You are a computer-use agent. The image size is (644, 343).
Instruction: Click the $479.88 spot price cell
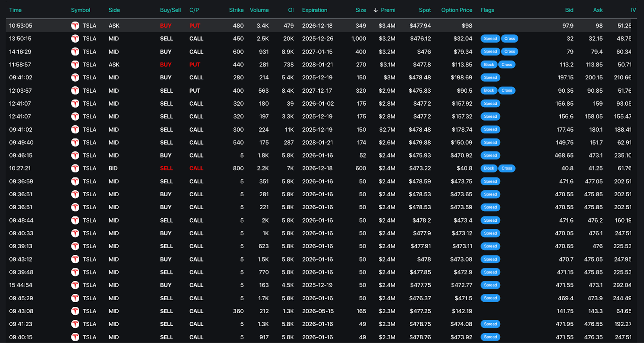(420, 143)
